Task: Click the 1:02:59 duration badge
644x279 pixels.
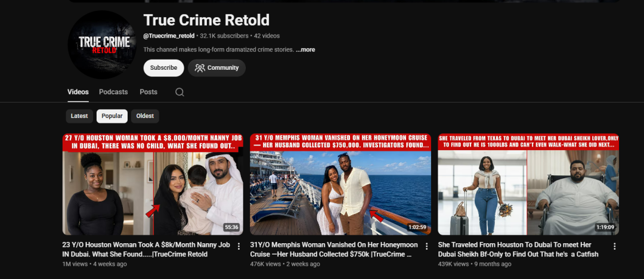Action: 417,227
